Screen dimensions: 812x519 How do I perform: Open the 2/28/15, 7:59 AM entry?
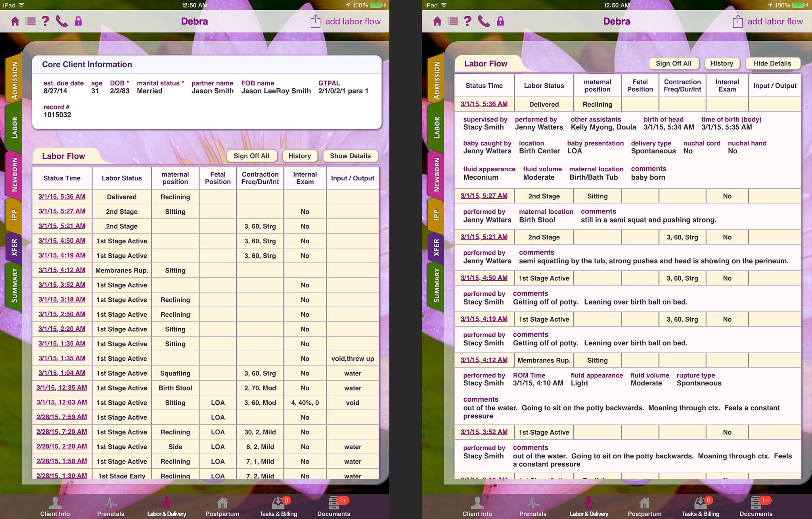click(62, 417)
